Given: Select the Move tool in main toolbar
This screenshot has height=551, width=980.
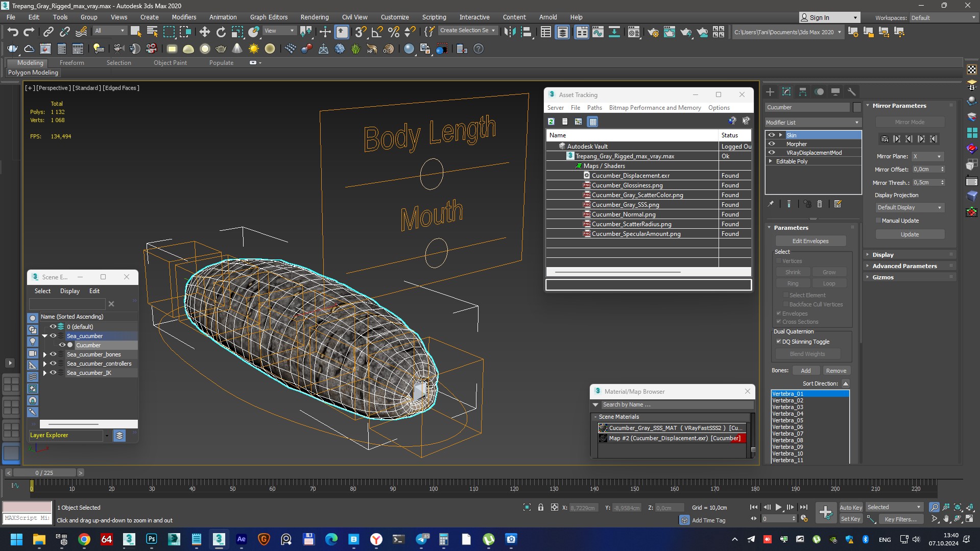Looking at the screenshot, I should tap(205, 32).
